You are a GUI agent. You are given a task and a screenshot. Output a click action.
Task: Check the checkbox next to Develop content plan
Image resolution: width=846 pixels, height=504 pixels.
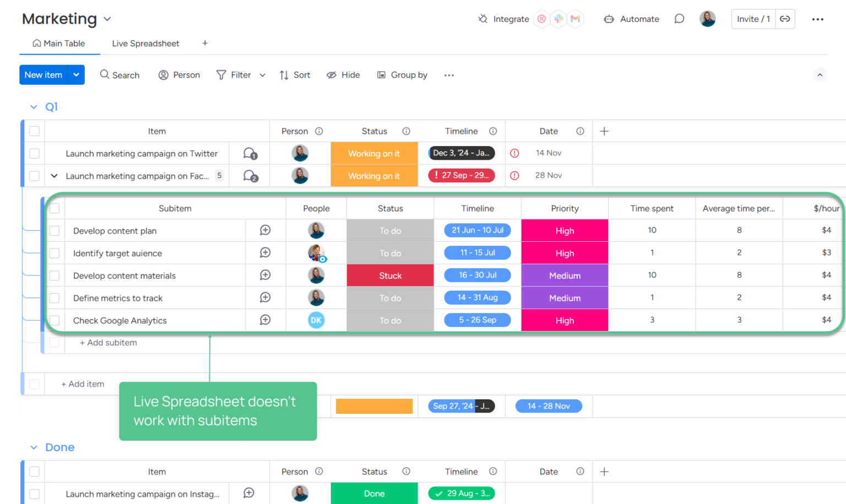tap(54, 230)
